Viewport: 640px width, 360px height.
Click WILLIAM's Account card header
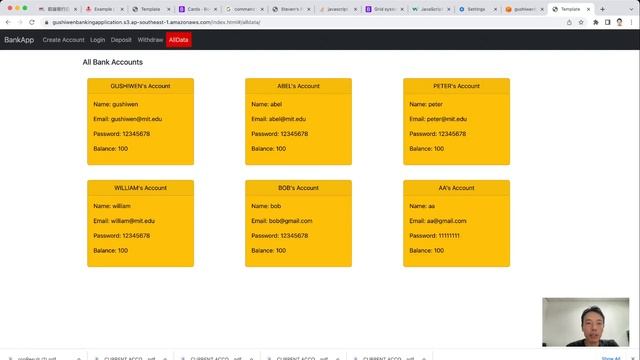coord(140,188)
